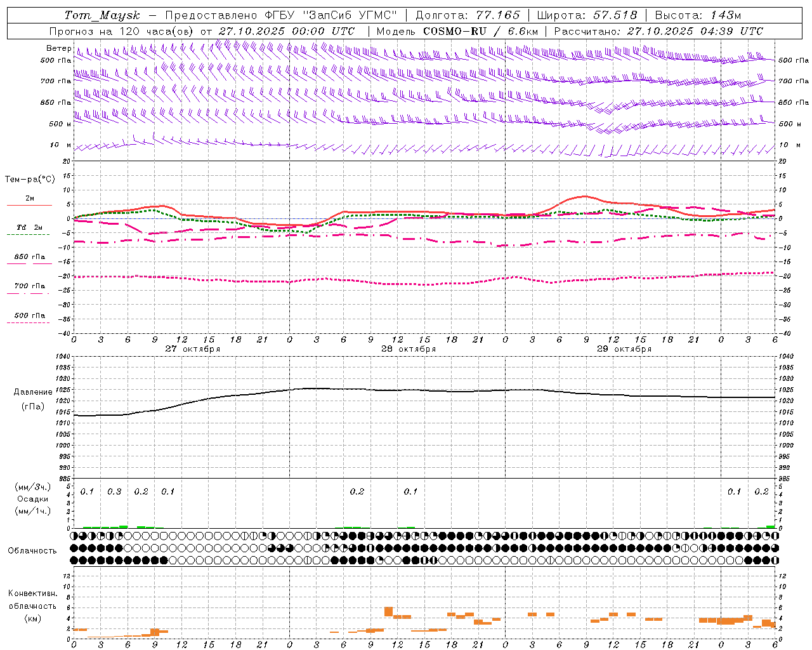
Task: Click the "0.3" precipitation amount value
Action: [x=114, y=492]
